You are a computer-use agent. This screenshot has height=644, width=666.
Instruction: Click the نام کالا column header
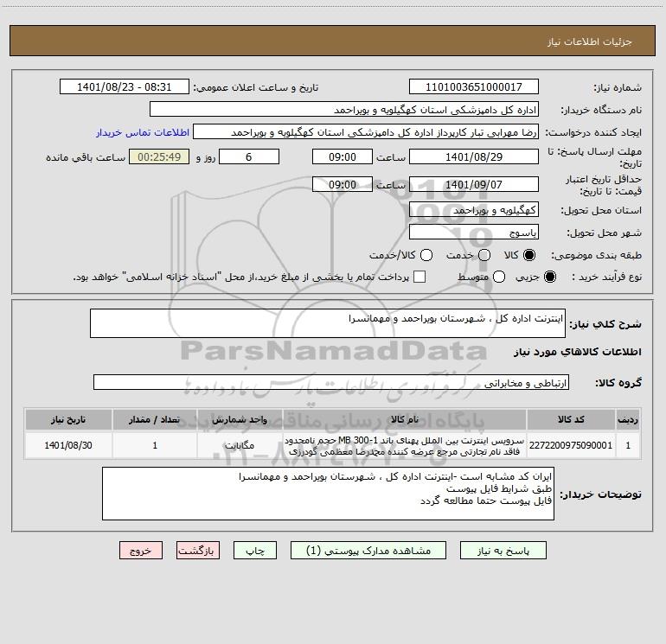pyautogui.click(x=405, y=420)
